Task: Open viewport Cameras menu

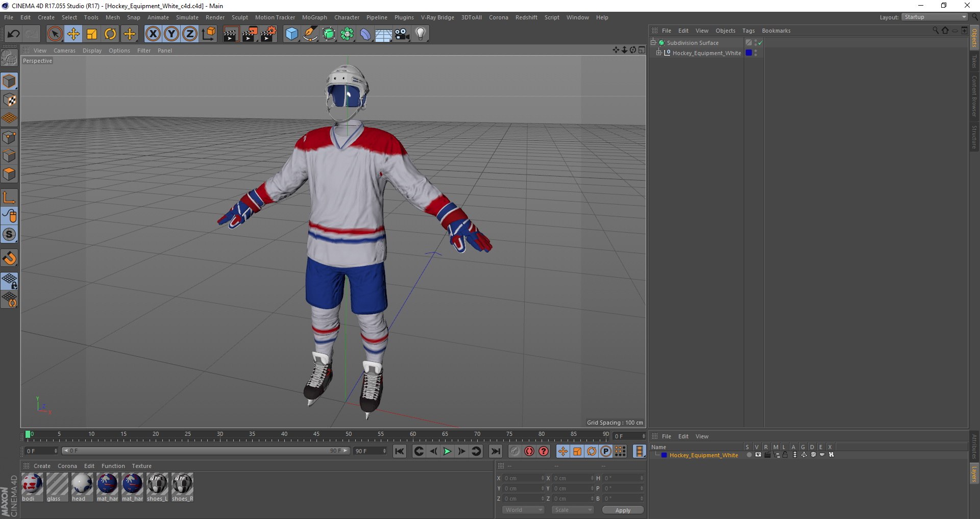Action: click(x=64, y=51)
